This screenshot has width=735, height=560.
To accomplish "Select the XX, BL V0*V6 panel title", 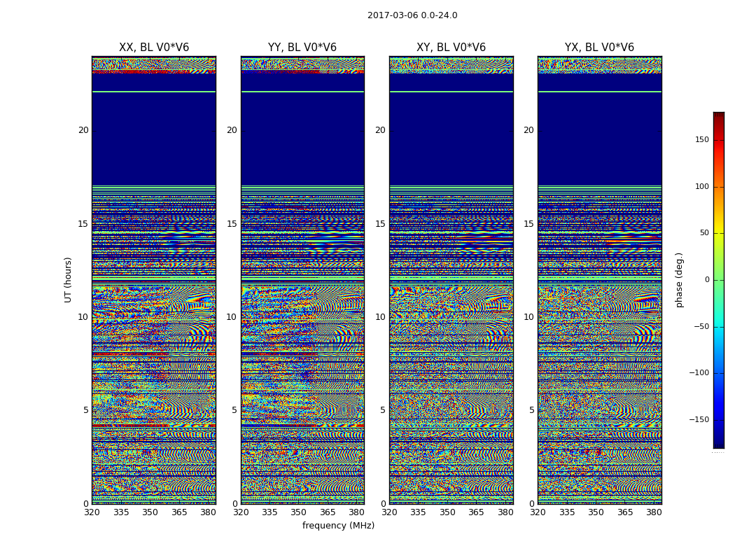I will click(154, 48).
